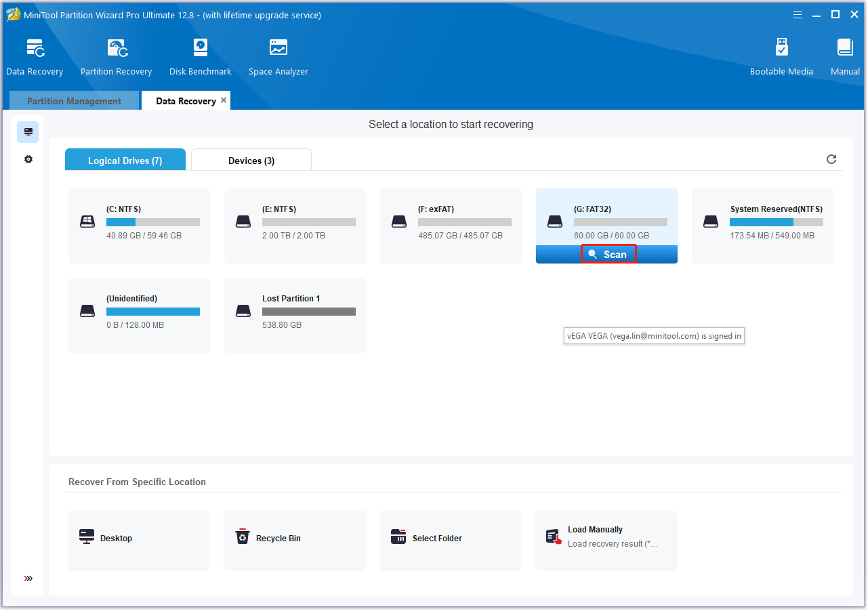Select System Reserved(NTFS) partition

(763, 226)
